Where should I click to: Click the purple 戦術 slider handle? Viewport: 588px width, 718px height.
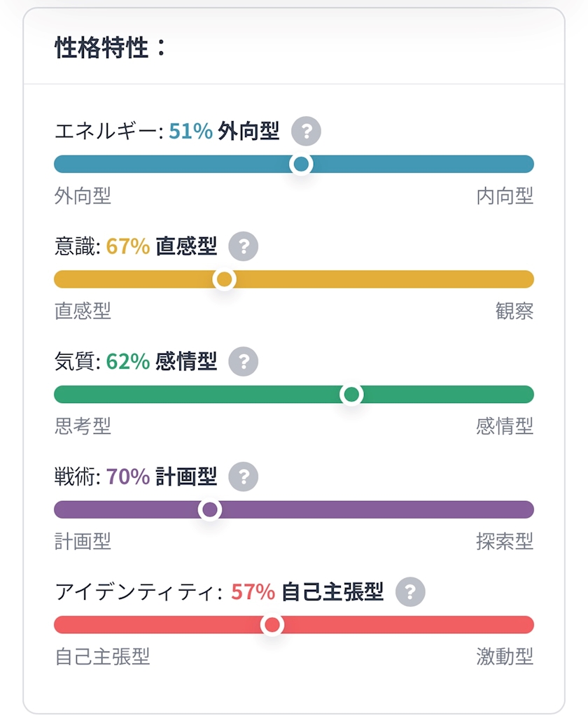coord(209,510)
